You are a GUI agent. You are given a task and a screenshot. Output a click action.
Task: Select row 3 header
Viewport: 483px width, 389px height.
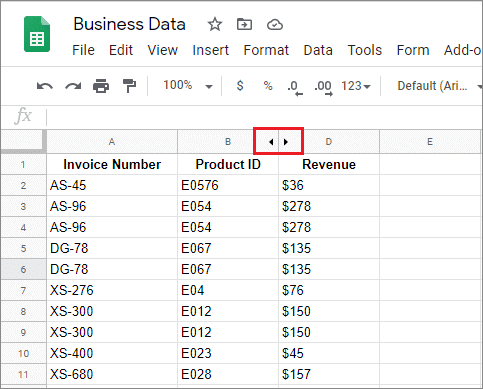coord(23,206)
